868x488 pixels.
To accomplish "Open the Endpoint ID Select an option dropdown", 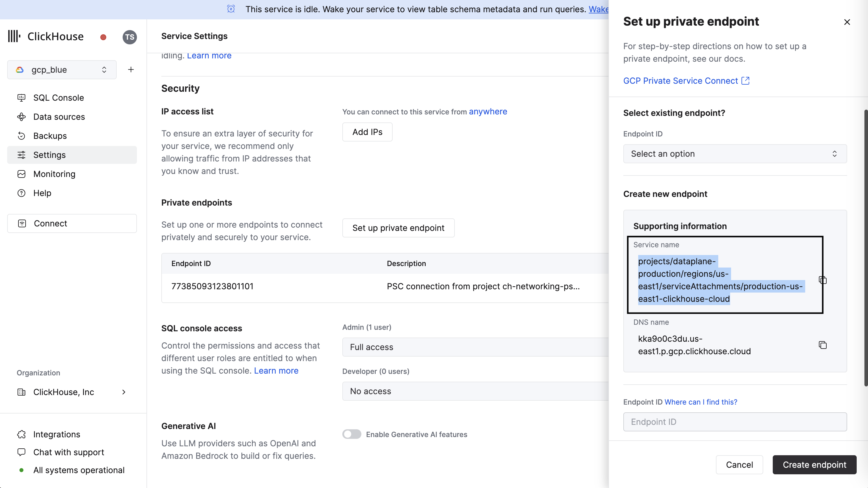I will click(x=735, y=154).
